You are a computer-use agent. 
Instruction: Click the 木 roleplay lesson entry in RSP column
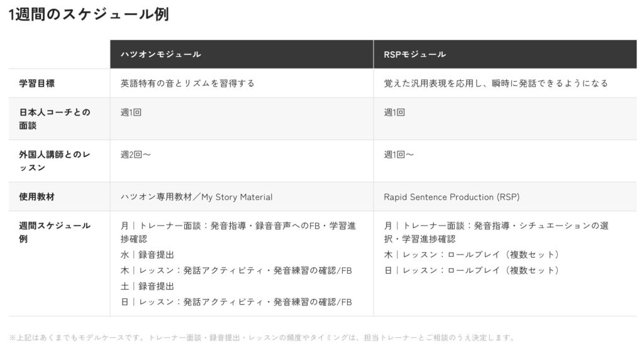472,255
